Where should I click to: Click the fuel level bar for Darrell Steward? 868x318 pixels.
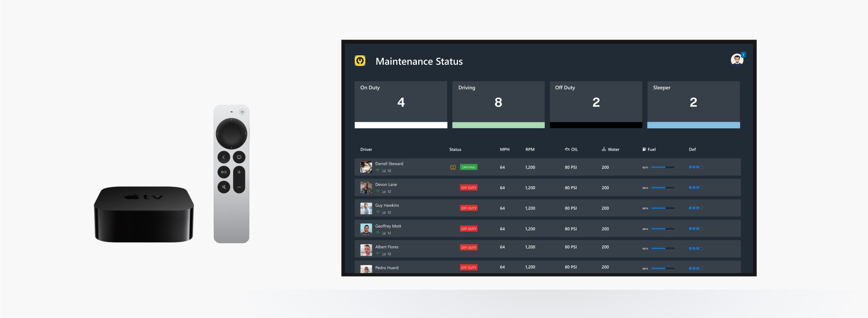click(x=663, y=167)
